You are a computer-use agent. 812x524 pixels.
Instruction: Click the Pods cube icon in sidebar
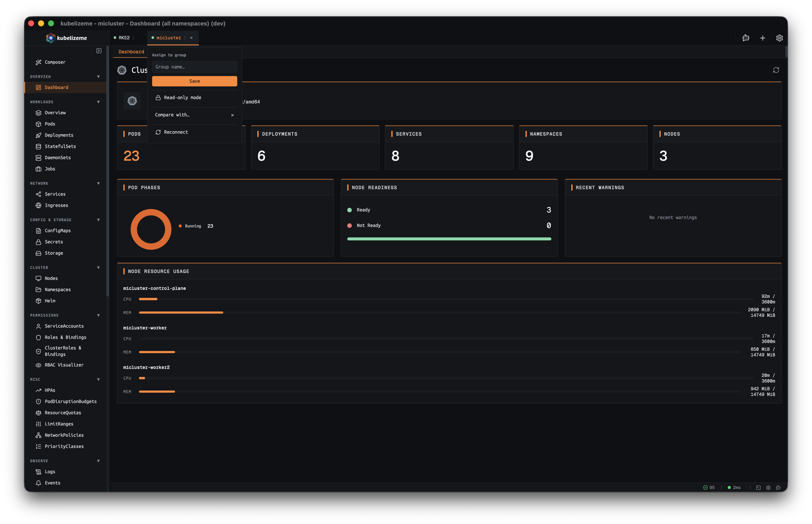point(38,124)
